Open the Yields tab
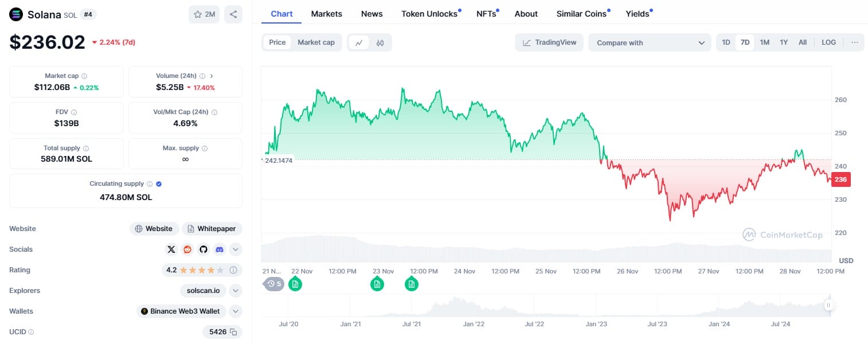The height and width of the screenshot is (344, 868). pos(639,14)
